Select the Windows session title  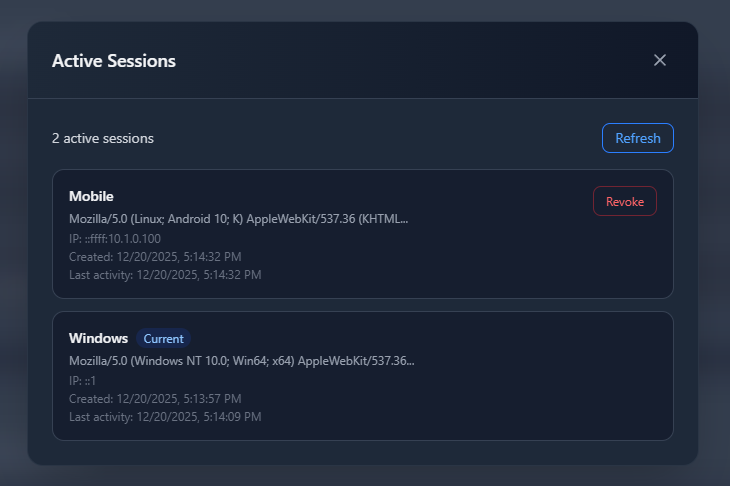click(98, 338)
